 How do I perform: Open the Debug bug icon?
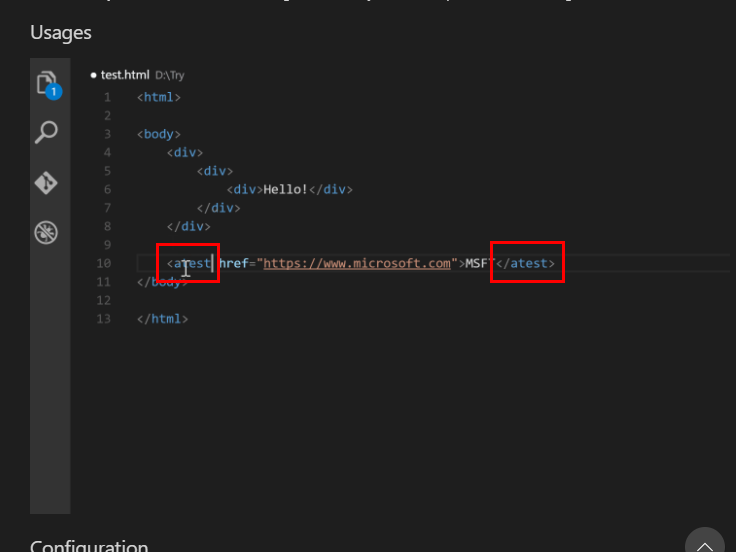[46, 232]
